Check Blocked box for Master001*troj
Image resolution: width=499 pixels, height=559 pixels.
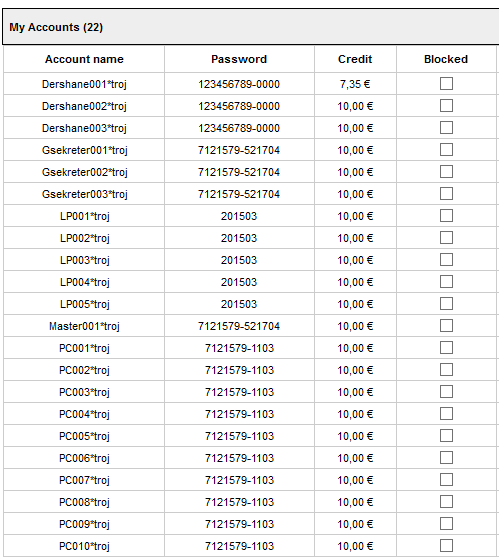(446, 326)
